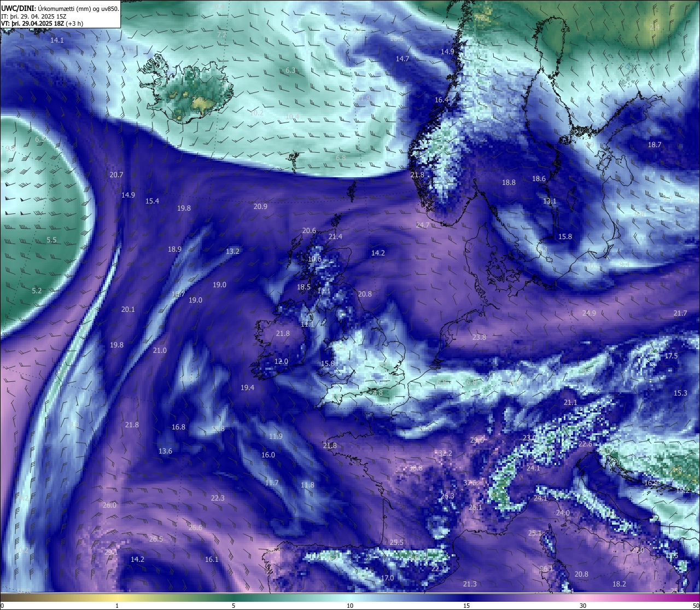Click the 25.5 value label
Screen dimensions: 700x610
pos(396,543)
